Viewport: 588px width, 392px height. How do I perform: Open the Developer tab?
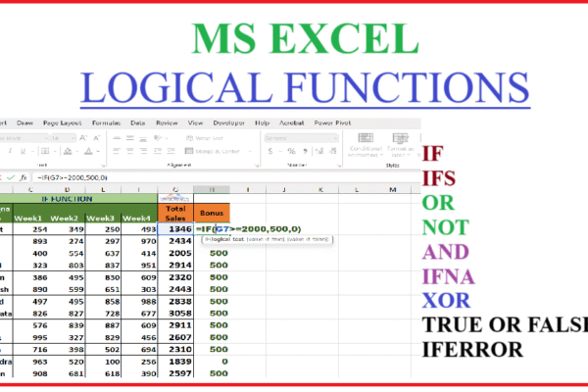coord(228,123)
